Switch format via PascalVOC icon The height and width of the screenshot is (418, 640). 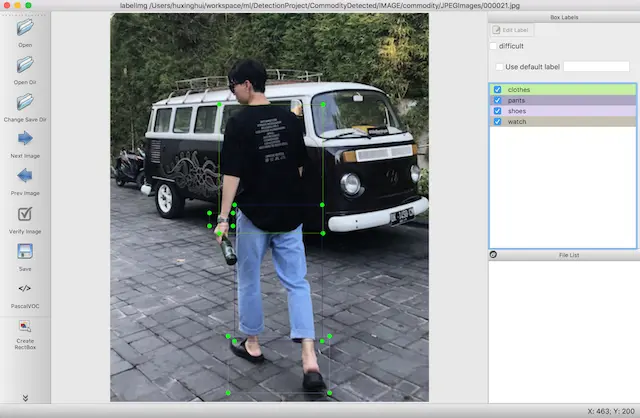(x=24, y=288)
